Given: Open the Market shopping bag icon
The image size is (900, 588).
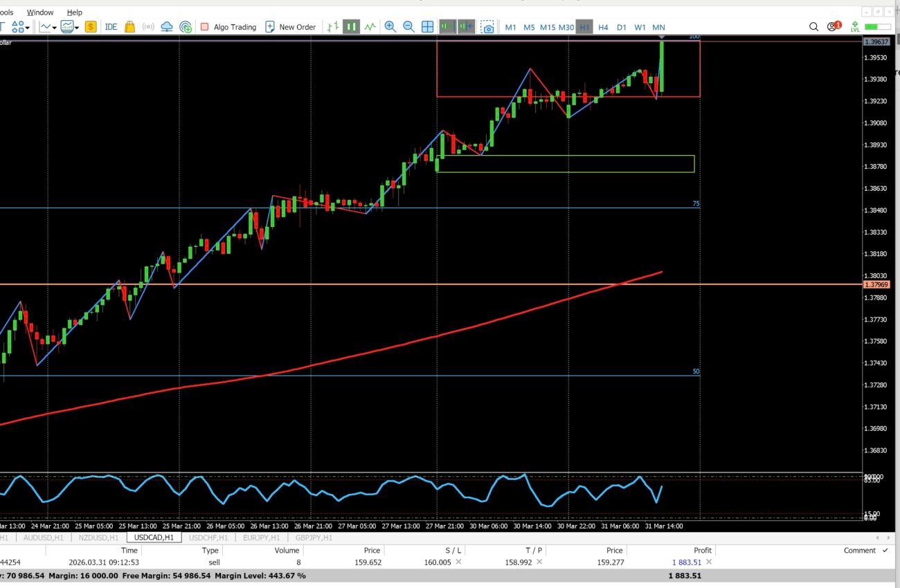Looking at the screenshot, I should [x=129, y=27].
